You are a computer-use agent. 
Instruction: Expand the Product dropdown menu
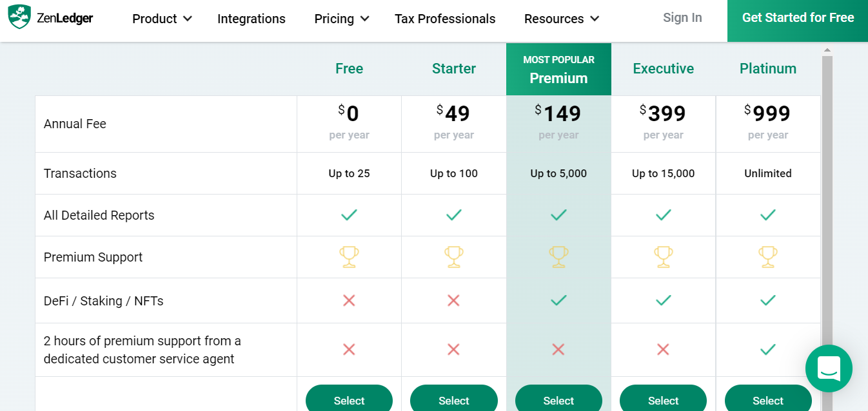[x=162, y=19]
